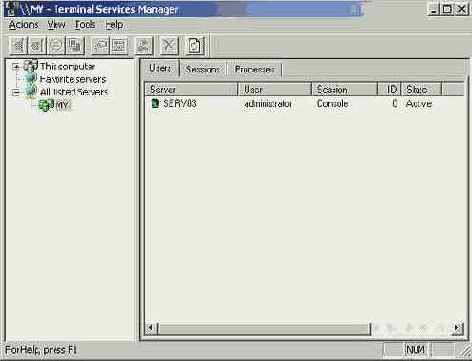Open the Tools menu
472x361 pixels.
(85, 25)
